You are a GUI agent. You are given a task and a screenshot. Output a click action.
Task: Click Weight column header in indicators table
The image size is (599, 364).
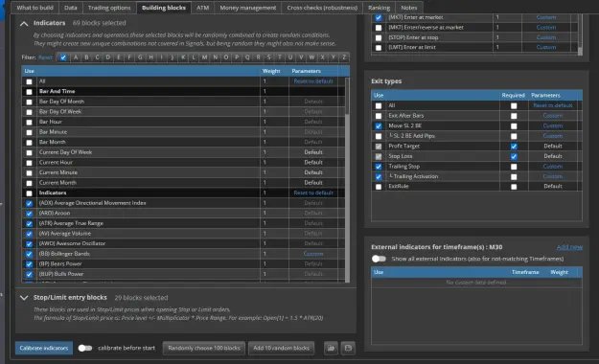click(x=271, y=71)
